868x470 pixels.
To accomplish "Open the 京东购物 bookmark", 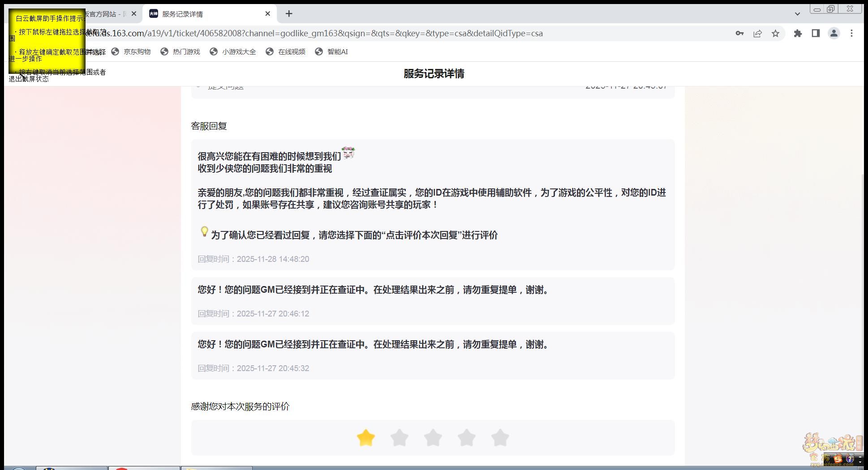I will click(x=137, y=52).
